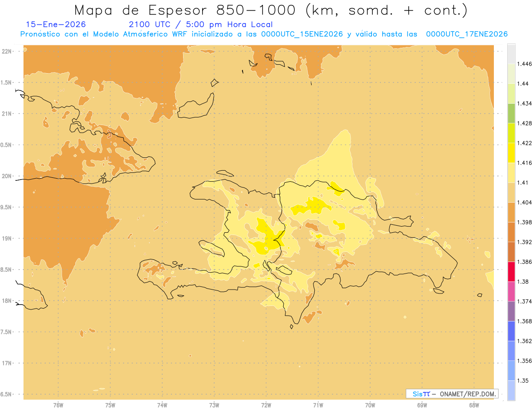
Task: Pick the grey legend swatch above 1.446
Action: tap(511, 54)
